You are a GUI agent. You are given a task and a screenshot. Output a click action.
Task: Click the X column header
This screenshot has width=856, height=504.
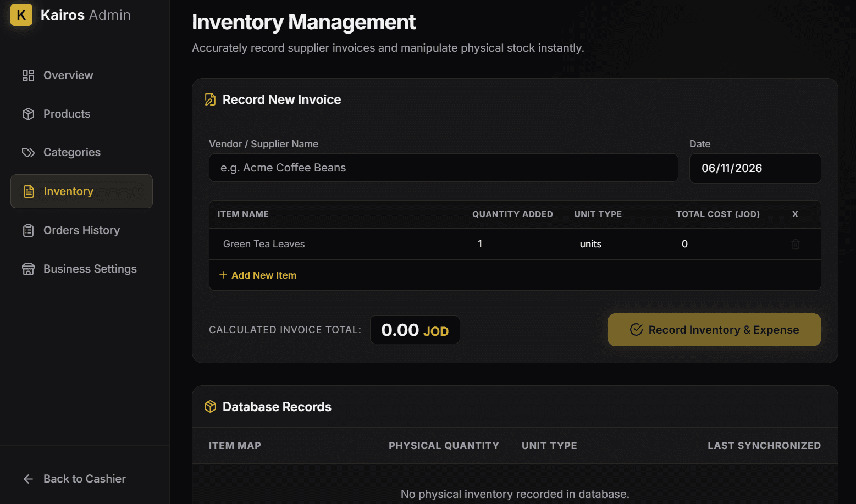pyautogui.click(x=795, y=214)
